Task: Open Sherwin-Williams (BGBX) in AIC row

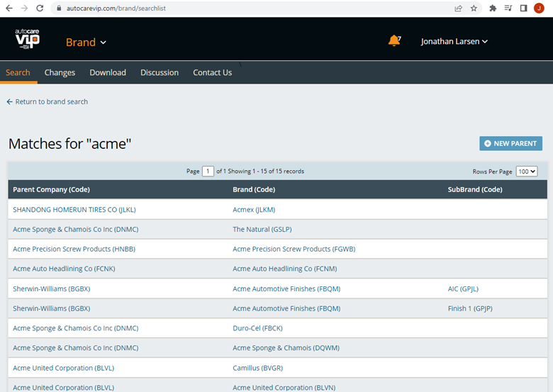Action: [x=52, y=289]
